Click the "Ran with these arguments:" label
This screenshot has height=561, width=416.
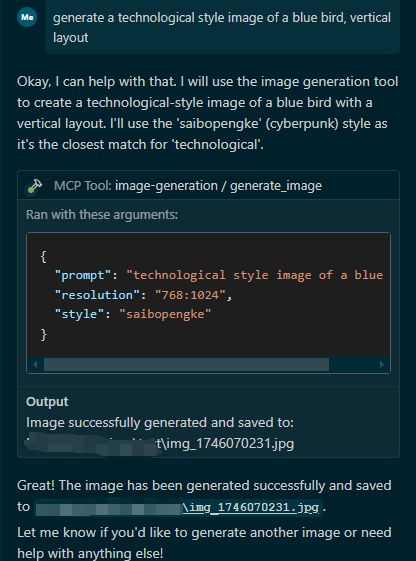click(x=102, y=214)
